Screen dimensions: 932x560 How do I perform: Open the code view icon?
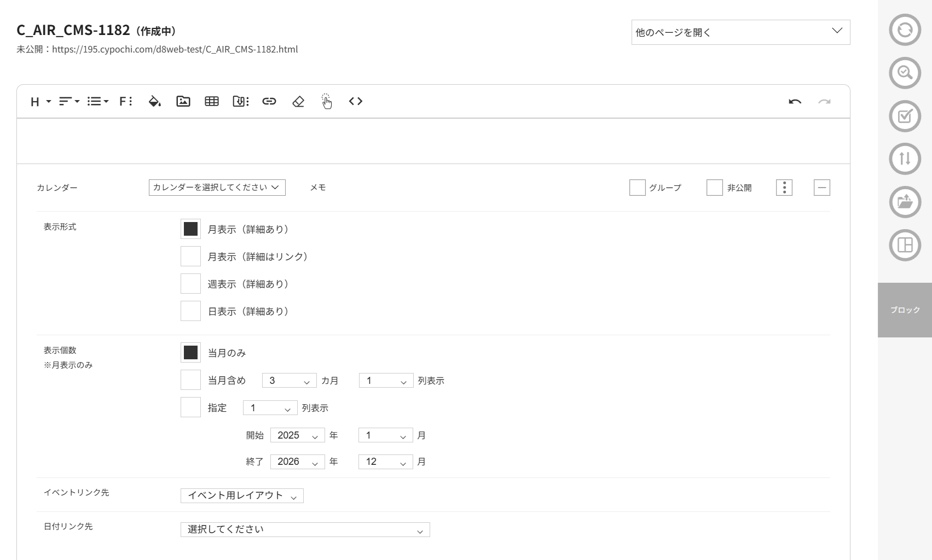(x=355, y=101)
